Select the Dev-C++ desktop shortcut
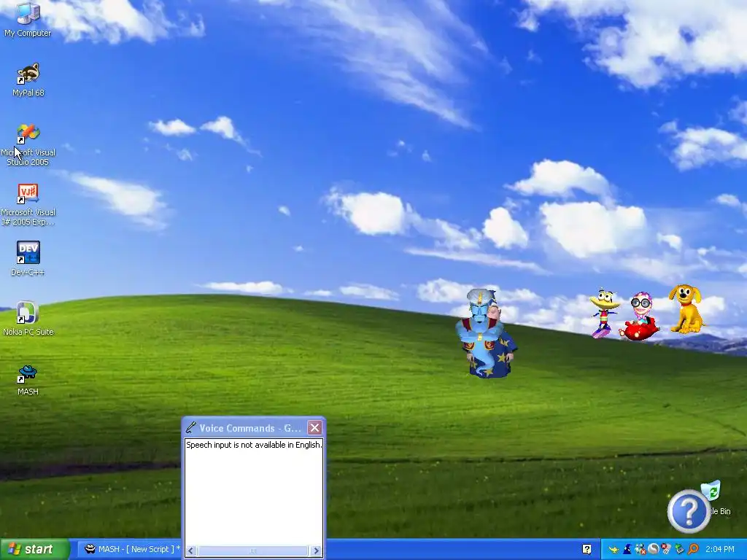This screenshot has width=747, height=560. [28, 259]
